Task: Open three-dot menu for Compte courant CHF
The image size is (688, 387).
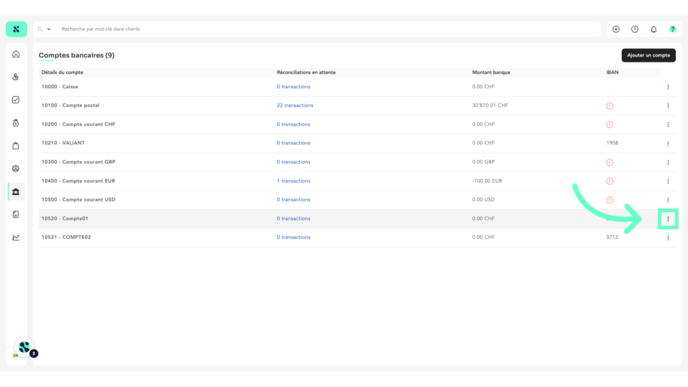Action: [668, 125]
